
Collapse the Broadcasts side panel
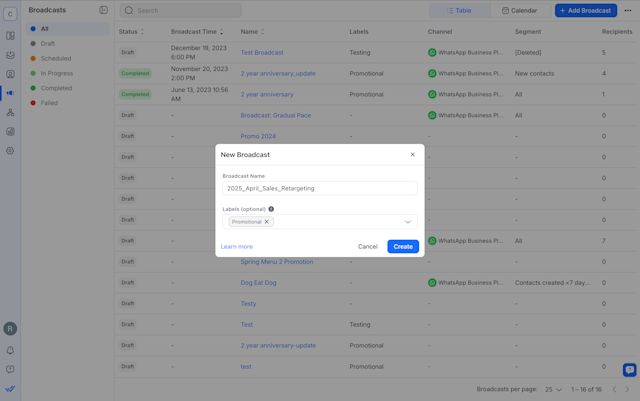click(104, 10)
